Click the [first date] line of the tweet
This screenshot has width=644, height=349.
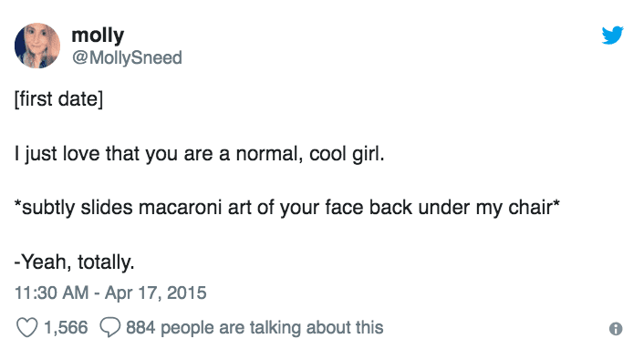(58, 98)
